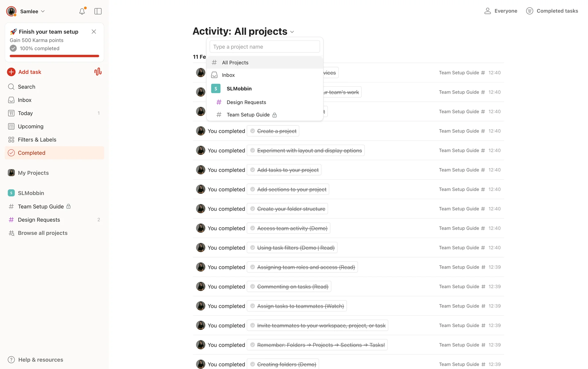The image size is (588, 369).
Task: Open the voice waveform icon beside Add task
Action: pyautogui.click(x=98, y=72)
